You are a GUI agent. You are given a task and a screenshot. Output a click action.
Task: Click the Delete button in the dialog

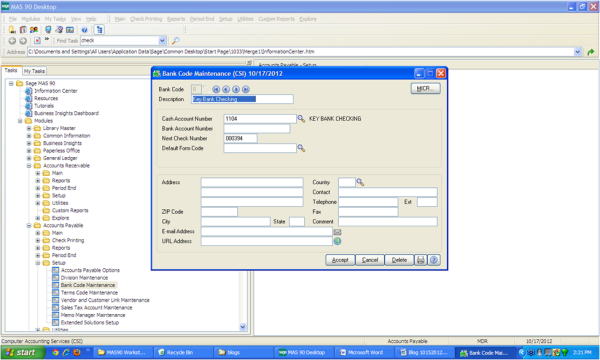pyautogui.click(x=399, y=260)
